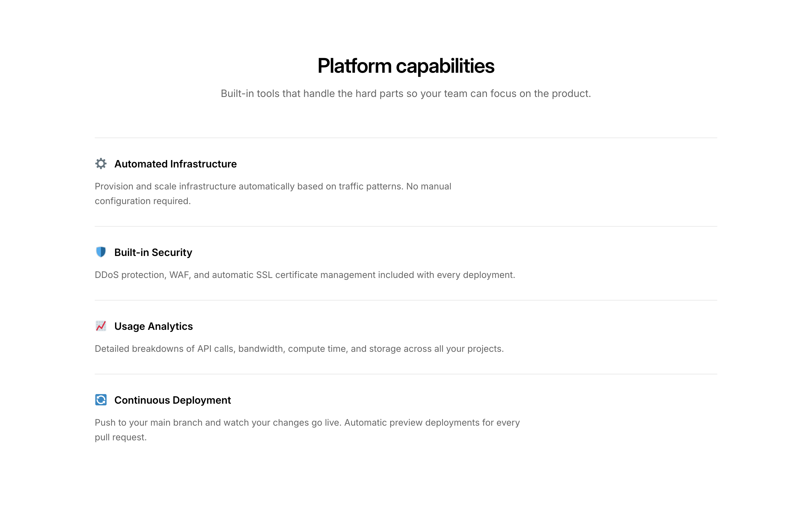Click the divider line above Continuous Deployment

click(x=406, y=374)
